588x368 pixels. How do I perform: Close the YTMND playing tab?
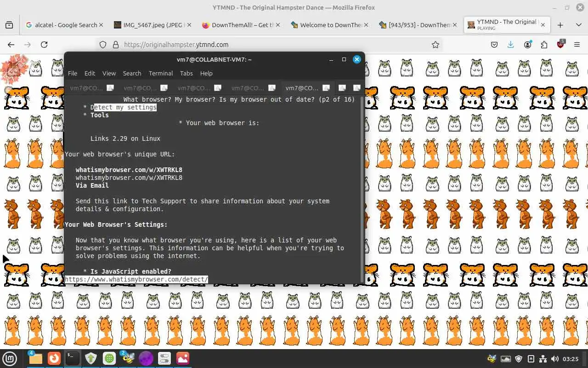coord(543,25)
